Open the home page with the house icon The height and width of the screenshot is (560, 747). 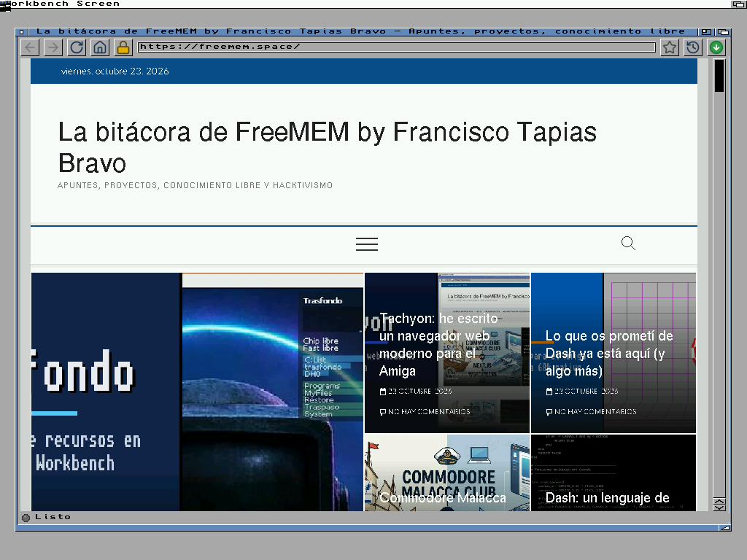tap(99, 47)
